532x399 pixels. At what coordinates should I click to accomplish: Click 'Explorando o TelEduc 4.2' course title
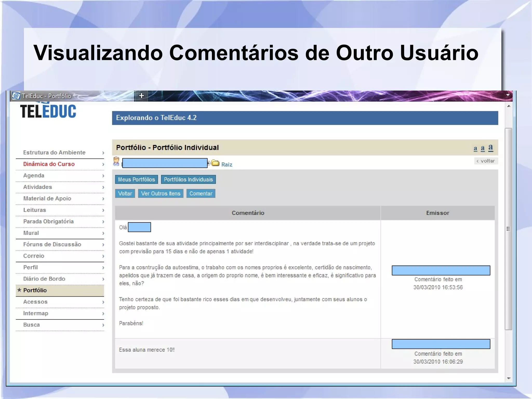pos(156,118)
